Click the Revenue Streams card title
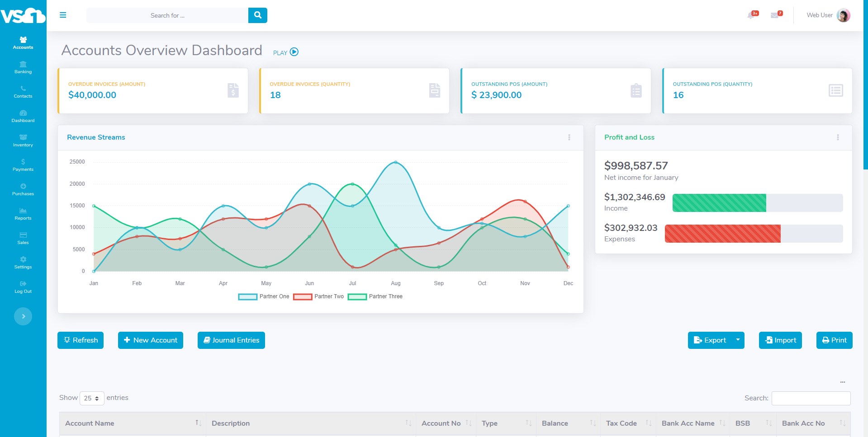This screenshot has width=868, height=437. pyautogui.click(x=96, y=137)
